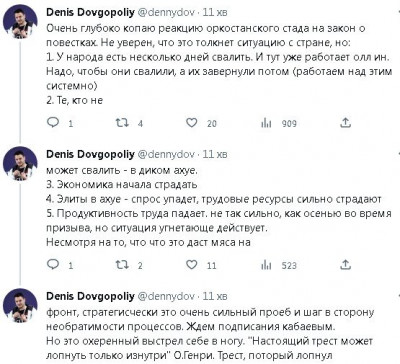This screenshot has width=400, height=364.
Task: Retweet the first tweet with 4 retweets
Action: coord(122,123)
